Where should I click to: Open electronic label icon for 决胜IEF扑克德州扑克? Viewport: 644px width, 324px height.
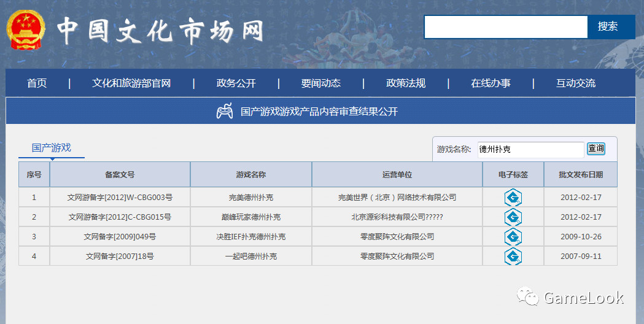pyautogui.click(x=513, y=237)
